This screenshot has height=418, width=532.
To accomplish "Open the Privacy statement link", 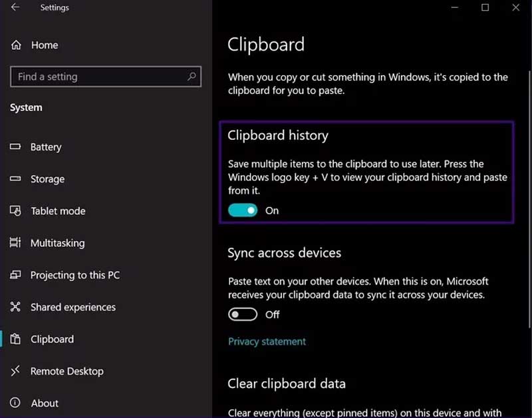I will (267, 341).
